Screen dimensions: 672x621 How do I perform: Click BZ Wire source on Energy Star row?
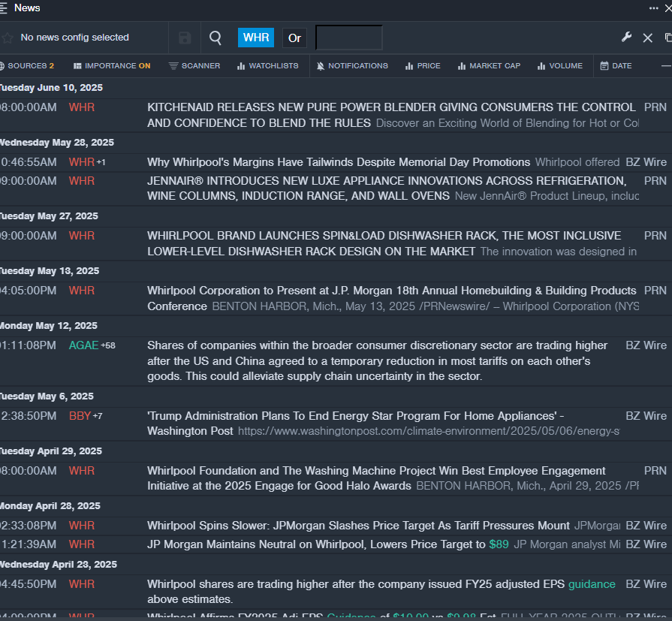(x=646, y=416)
